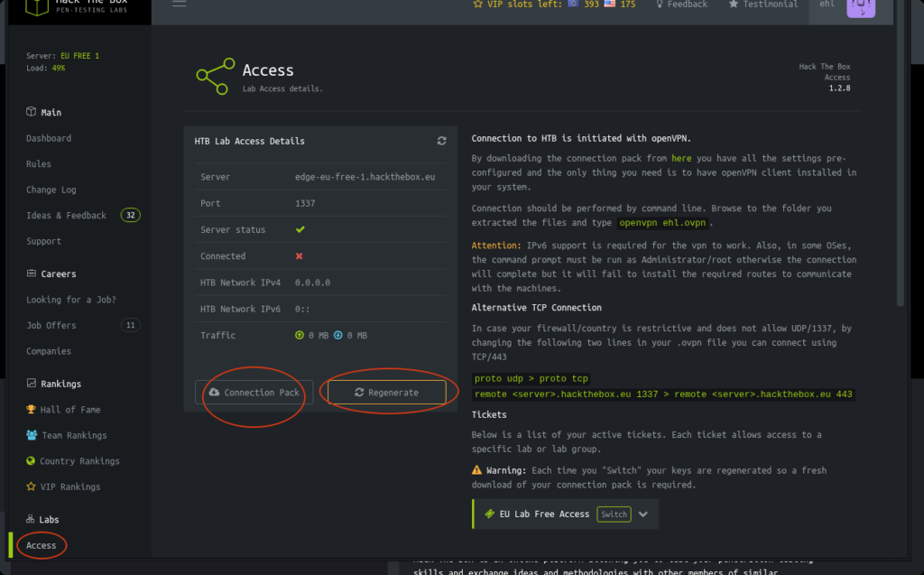This screenshot has height=575, width=924.
Task: Click the green server status checkmark
Action: tap(300, 230)
